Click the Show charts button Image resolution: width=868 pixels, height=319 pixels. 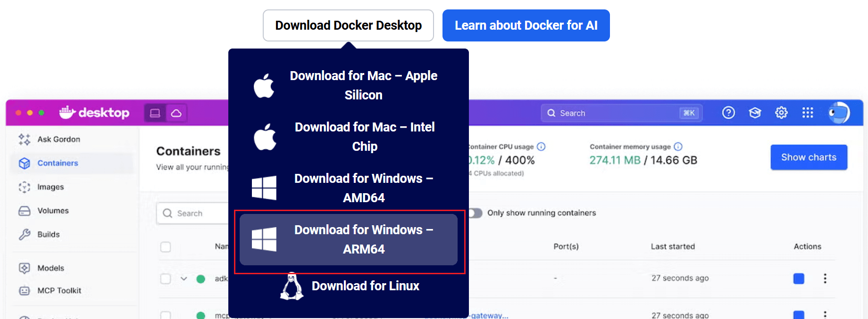[x=809, y=157]
